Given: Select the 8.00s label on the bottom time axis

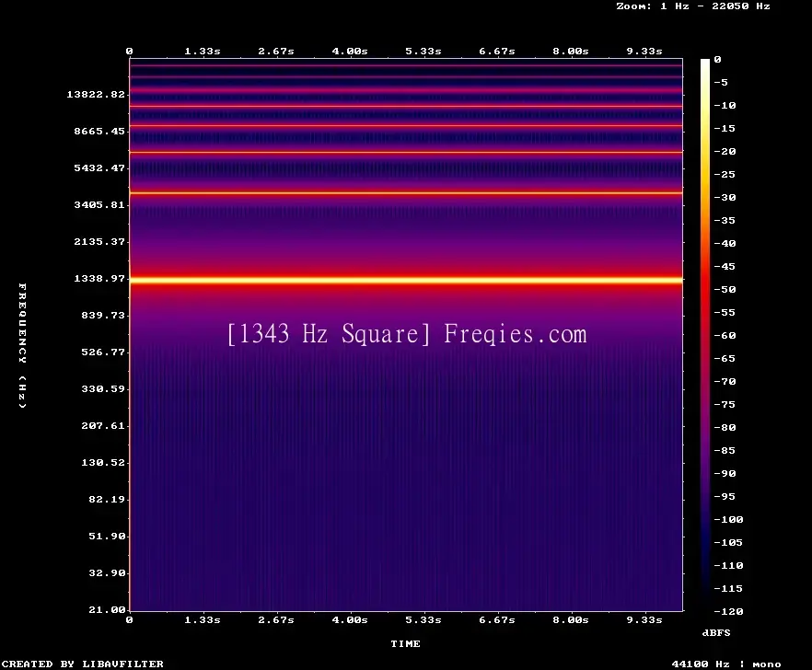Looking at the screenshot, I should (570, 619).
